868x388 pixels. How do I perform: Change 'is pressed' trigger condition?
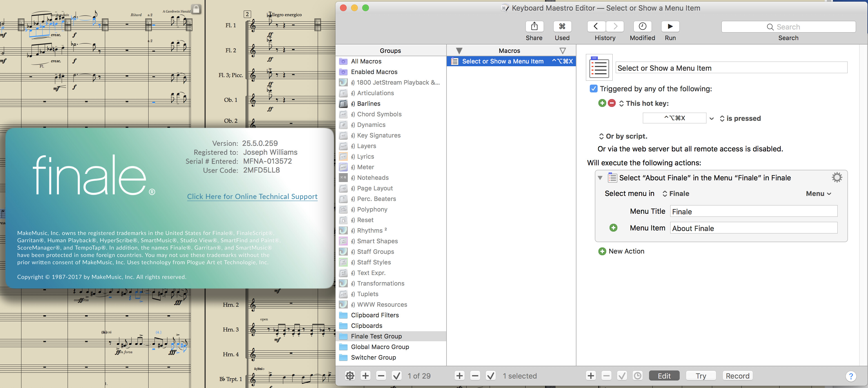point(740,118)
